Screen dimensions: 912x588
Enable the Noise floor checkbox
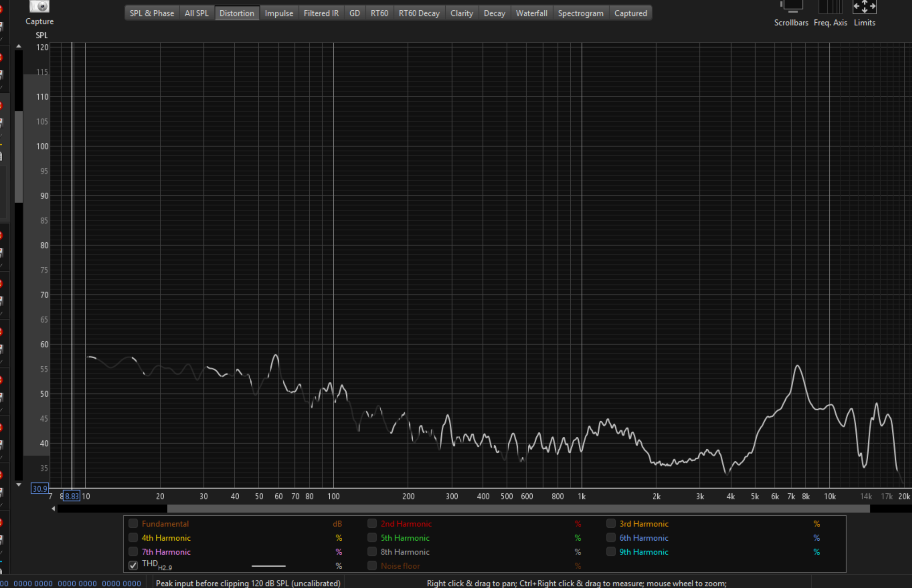(x=372, y=566)
